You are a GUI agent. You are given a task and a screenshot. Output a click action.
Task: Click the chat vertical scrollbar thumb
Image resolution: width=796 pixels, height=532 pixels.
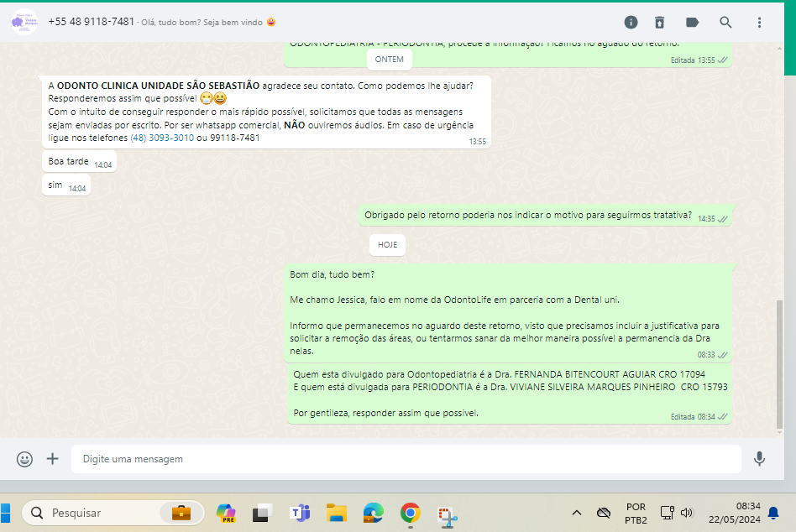coord(780,364)
